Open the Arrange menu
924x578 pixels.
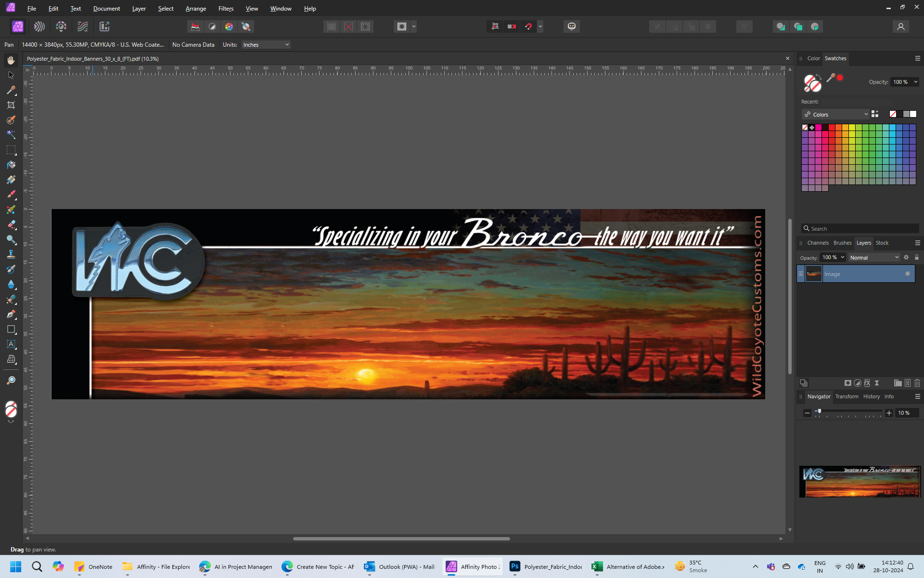tap(196, 9)
